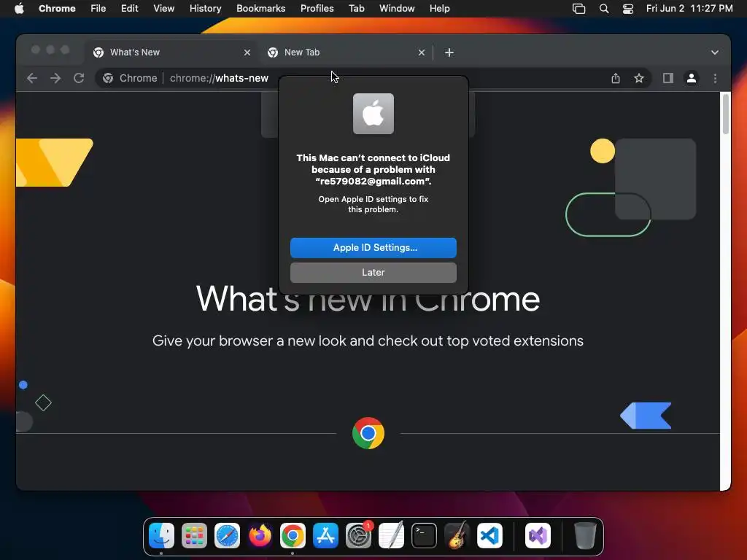Open the Tab menu
Screen dimensions: 747x560
pos(356,9)
